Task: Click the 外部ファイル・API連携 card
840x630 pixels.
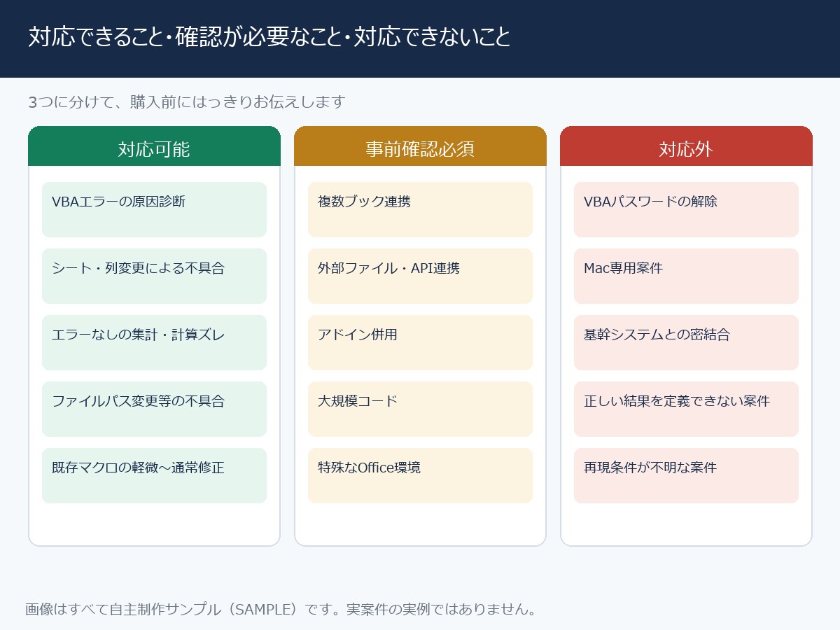Action: 420,276
